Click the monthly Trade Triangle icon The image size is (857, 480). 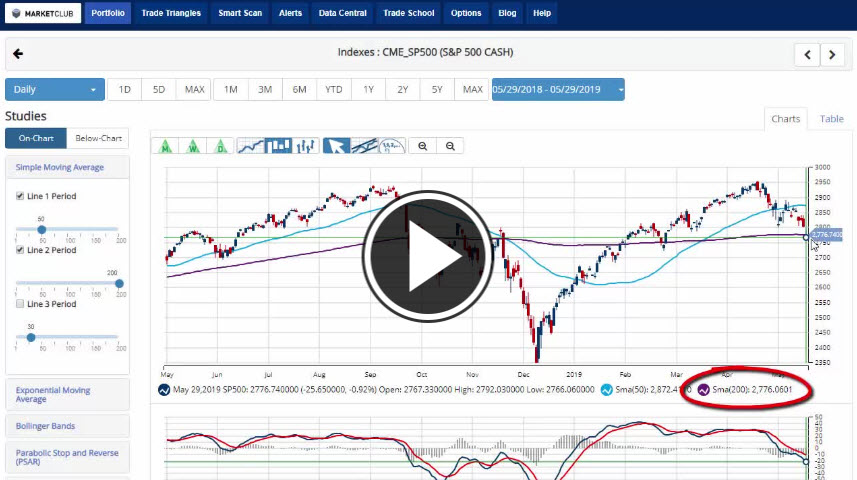pos(166,146)
